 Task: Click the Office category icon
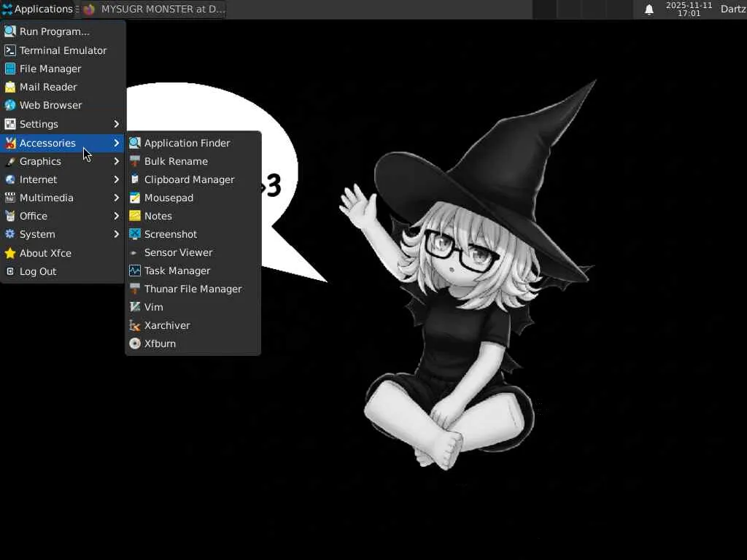tap(10, 216)
